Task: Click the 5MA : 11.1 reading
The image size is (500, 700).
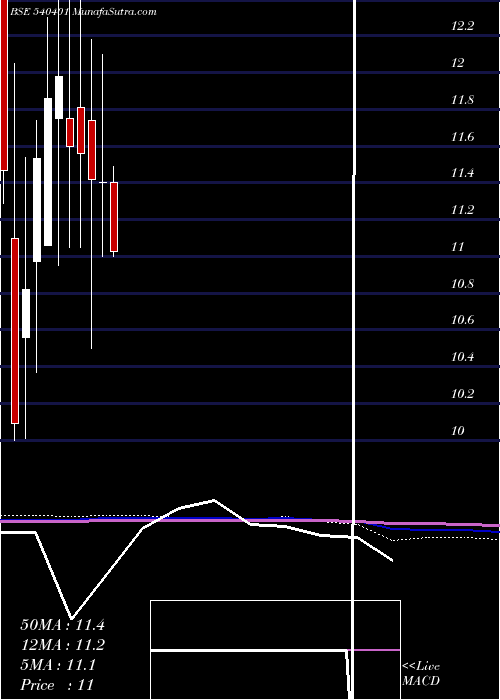Action: click(x=58, y=665)
